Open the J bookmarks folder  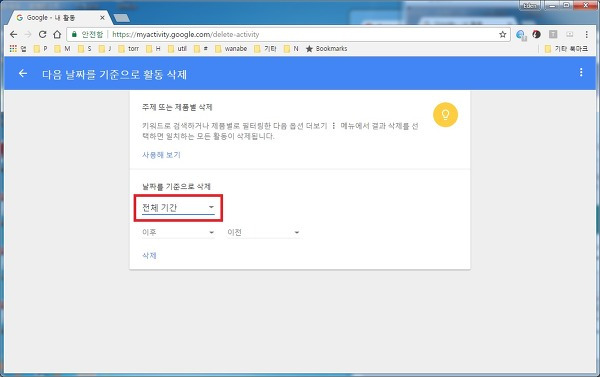point(105,49)
